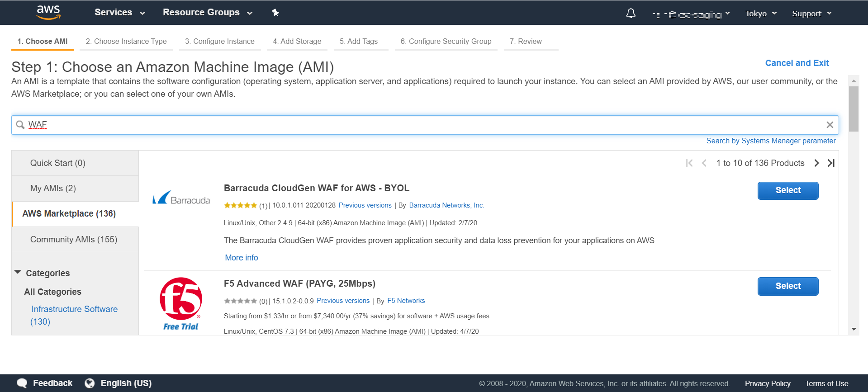Go to 3. Configure Instance tab
The image size is (868, 392).
tap(220, 42)
